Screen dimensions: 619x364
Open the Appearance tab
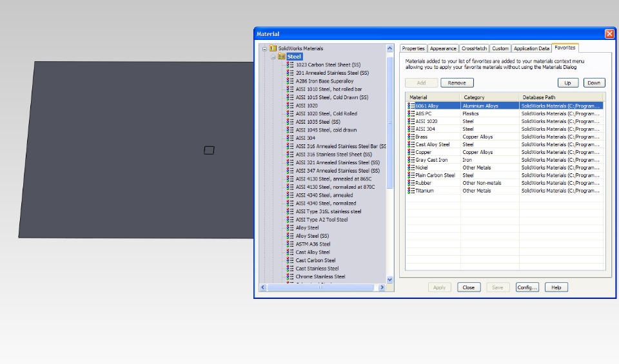click(x=443, y=48)
